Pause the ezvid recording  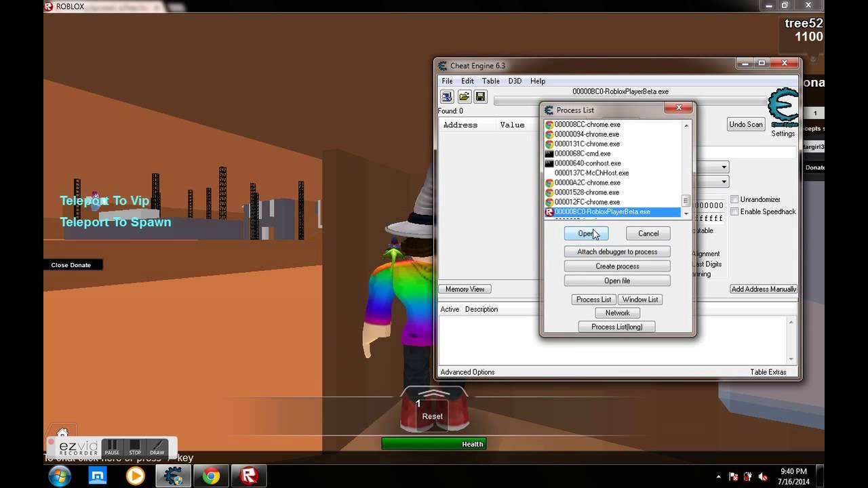pos(112,448)
